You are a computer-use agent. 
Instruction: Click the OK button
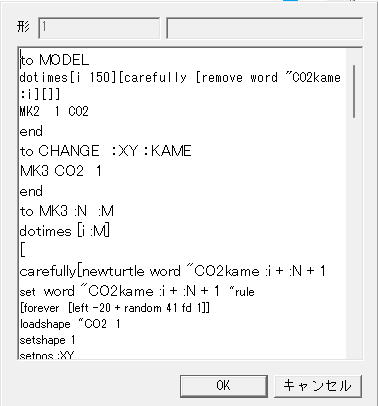(224, 386)
